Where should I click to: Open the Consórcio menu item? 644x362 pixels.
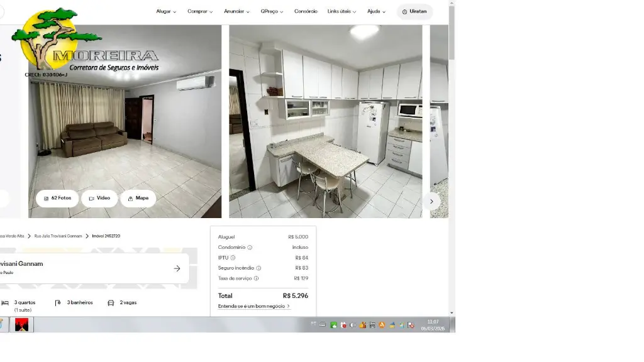[x=306, y=11]
